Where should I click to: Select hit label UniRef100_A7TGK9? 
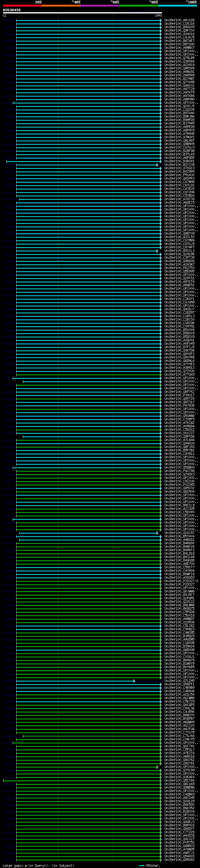(179, 374)
